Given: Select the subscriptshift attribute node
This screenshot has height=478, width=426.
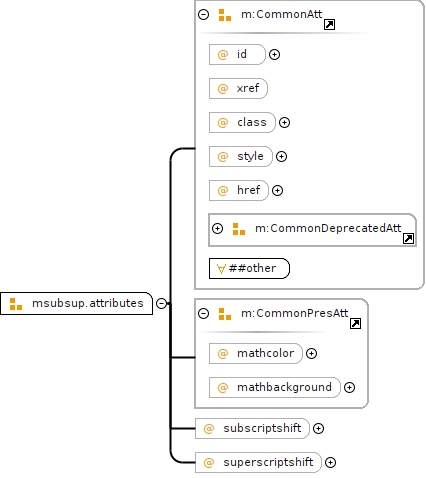Looking at the screenshot, I should point(252,428).
